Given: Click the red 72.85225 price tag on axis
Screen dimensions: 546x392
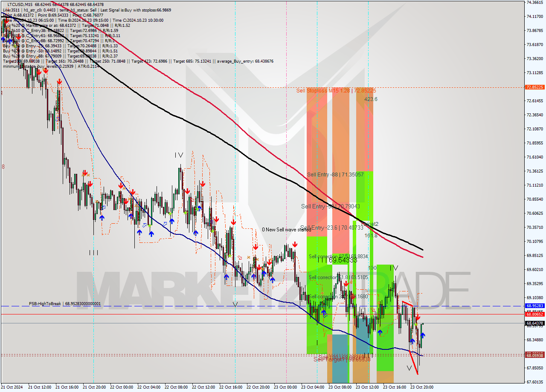Looking at the screenshot, I should (x=534, y=87).
